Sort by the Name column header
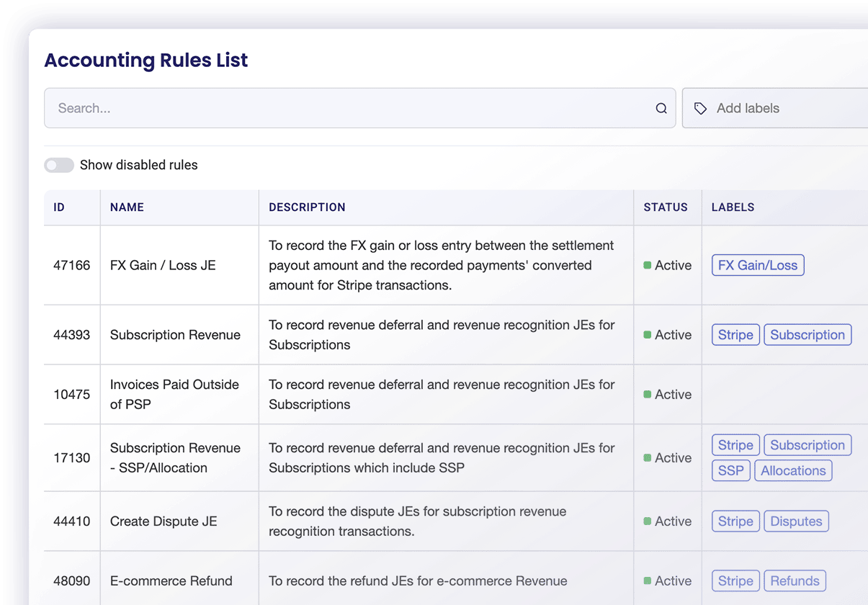 (127, 207)
